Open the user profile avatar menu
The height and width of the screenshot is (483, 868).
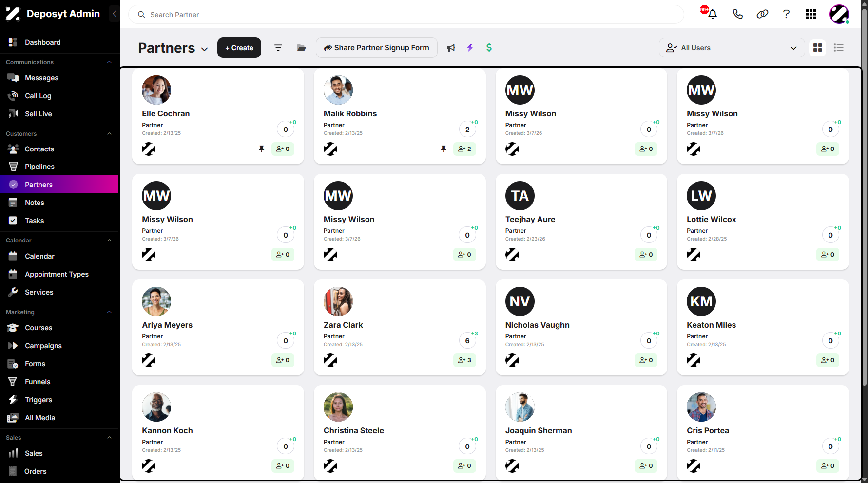(839, 14)
